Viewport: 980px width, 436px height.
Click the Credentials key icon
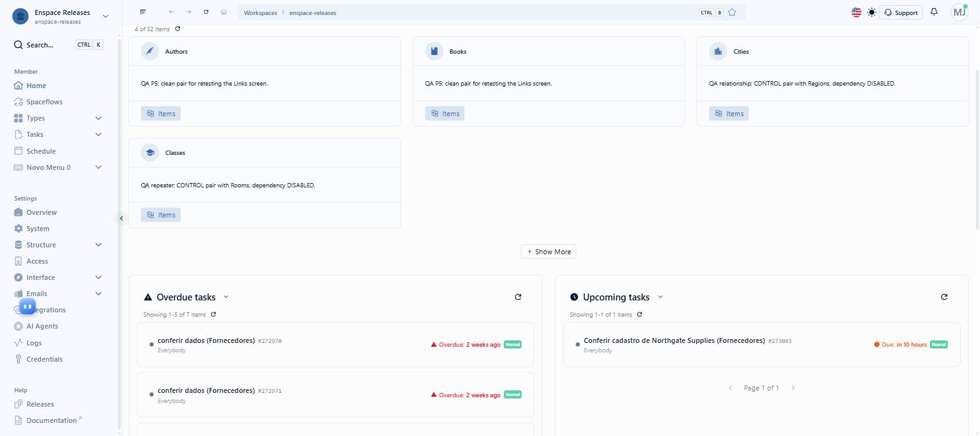coord(18,359)
